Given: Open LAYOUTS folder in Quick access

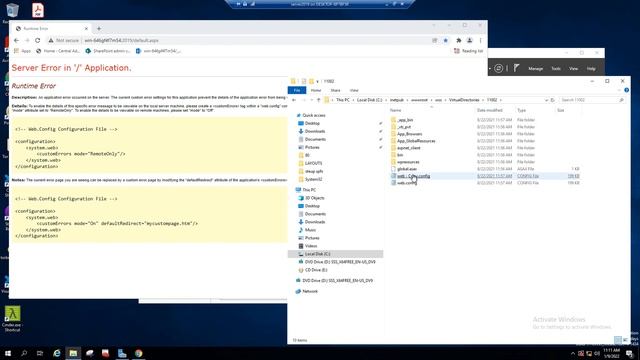Looking at the screenshot, I should coord(313,163).
